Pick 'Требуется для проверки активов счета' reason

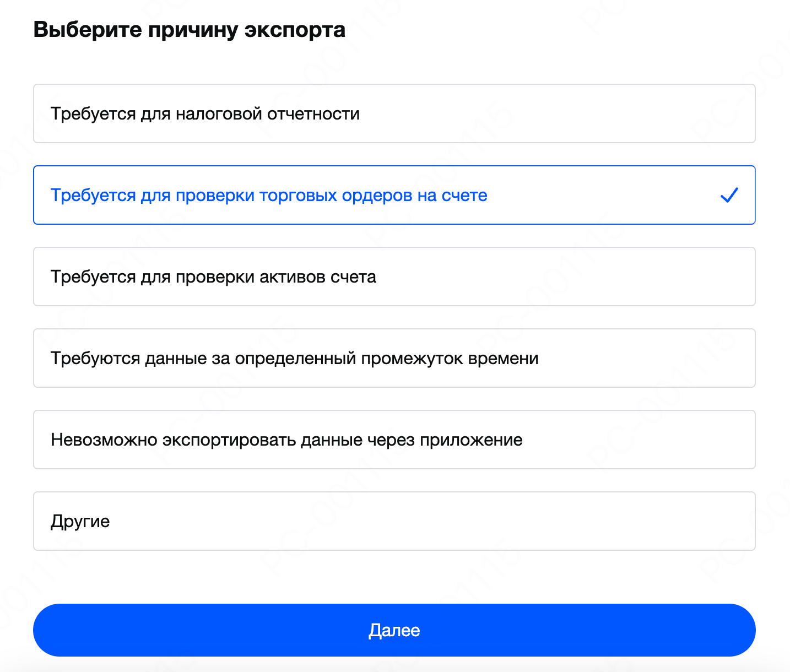394,277
